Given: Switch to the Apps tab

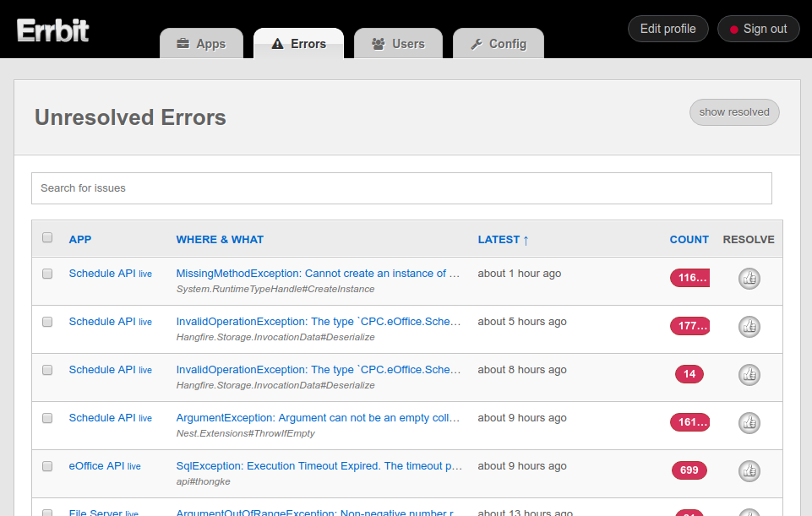Looking at the screenshot, I should pyautogui.click(x=201, y=43).
